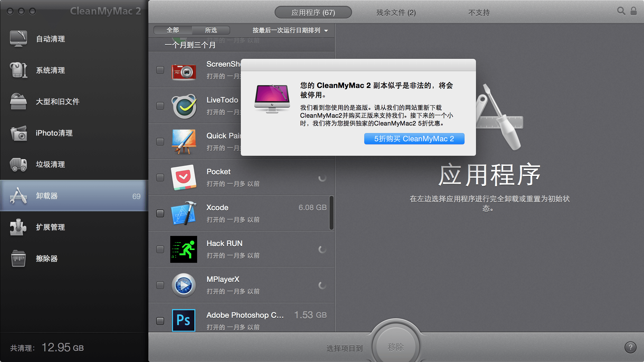
Task: Select the Hack RUN app icon
Action: (x=184, y=249)
